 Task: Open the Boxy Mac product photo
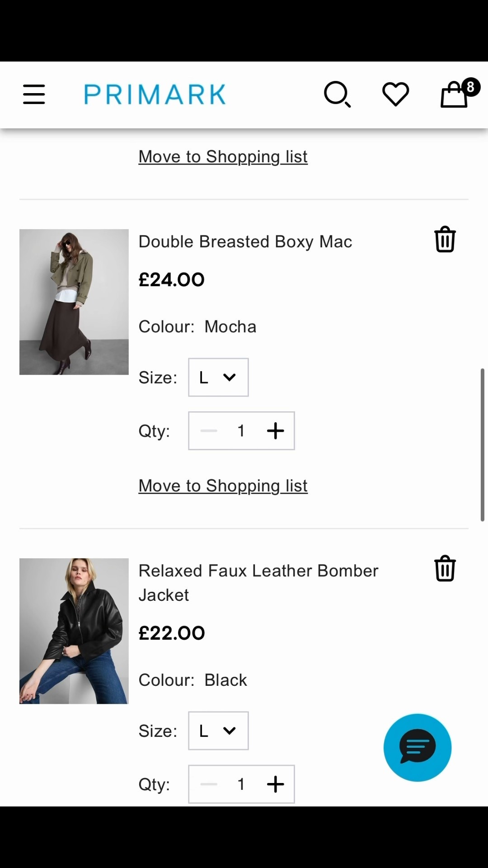coord(74,302)
